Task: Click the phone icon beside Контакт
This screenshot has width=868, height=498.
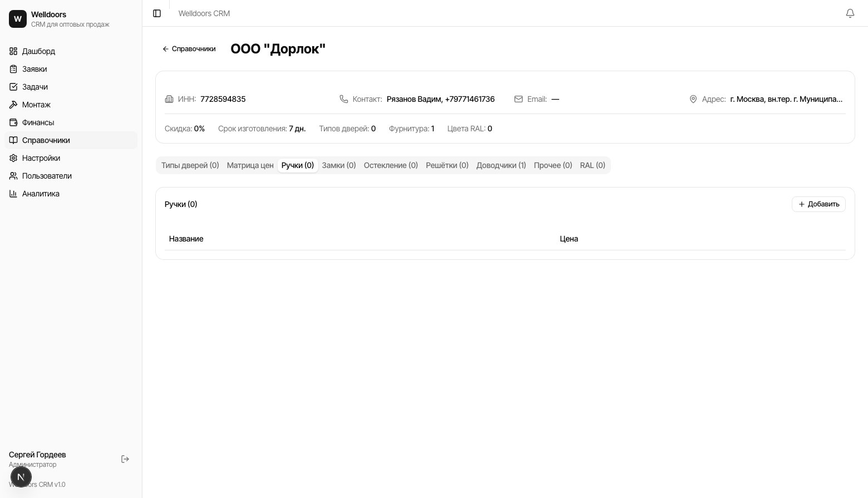Action: pos(344,99)
